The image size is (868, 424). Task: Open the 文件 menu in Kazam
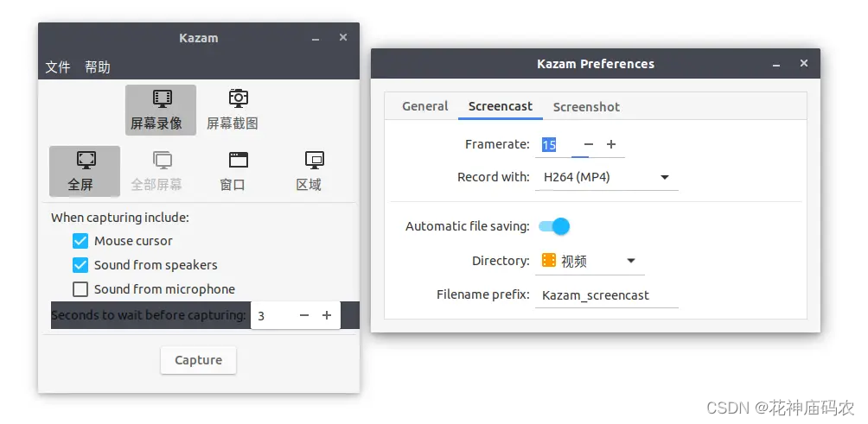[58, 67]
